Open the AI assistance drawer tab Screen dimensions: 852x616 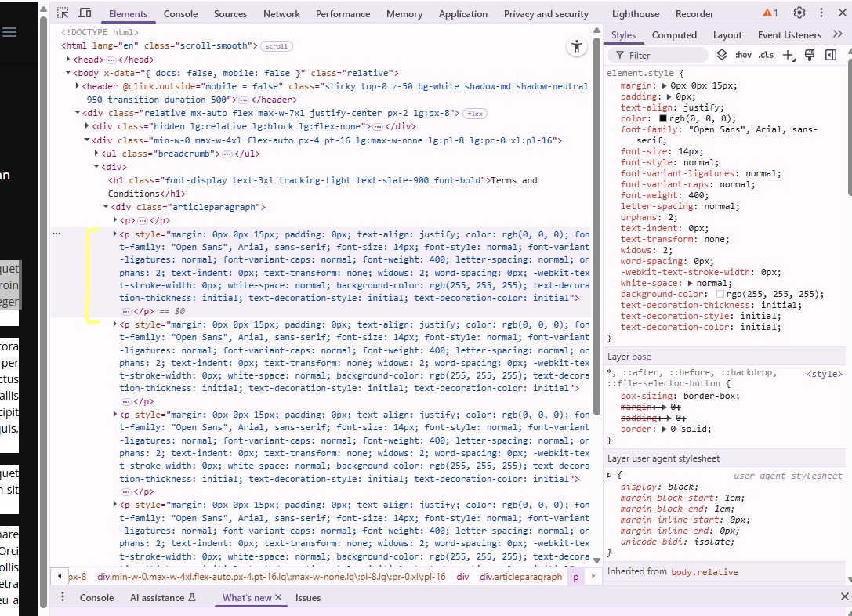162,597
